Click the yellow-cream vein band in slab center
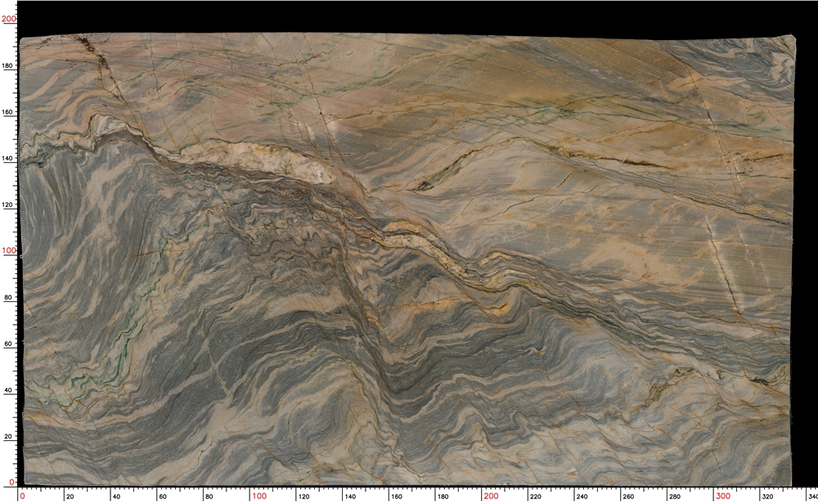This screenshot has width=818, height=504. 425,245
